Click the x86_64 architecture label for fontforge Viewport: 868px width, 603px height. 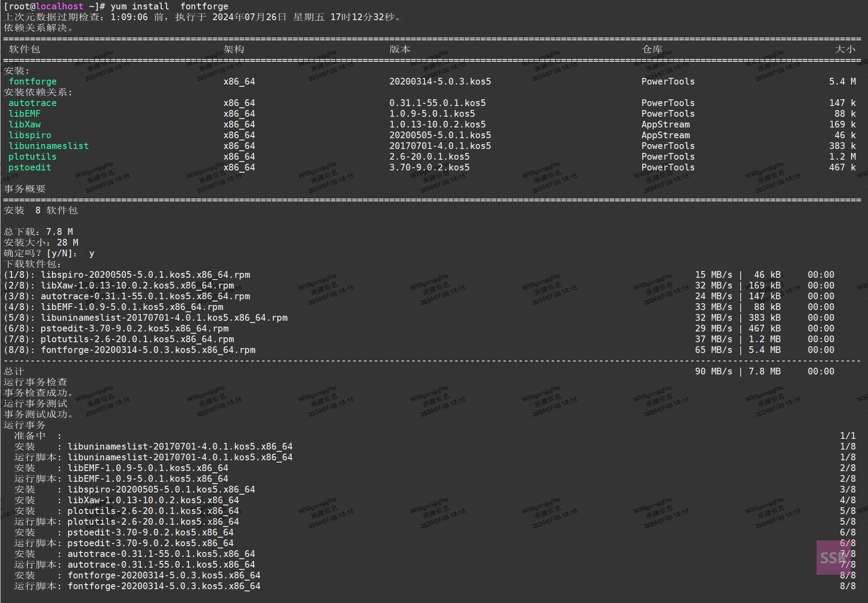tap(239, 81)
